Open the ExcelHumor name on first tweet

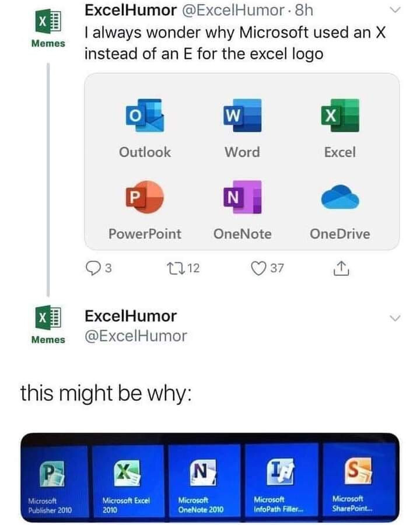point(131,10)
